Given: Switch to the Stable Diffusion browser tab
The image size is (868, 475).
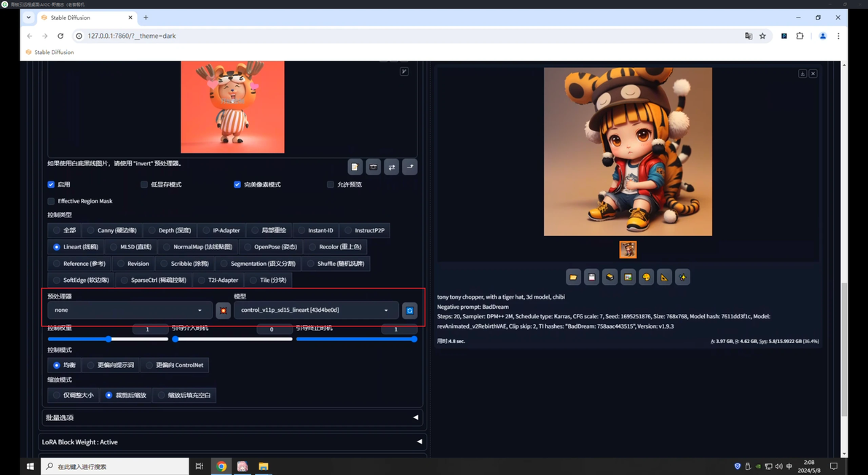Looking at the screenshot, I should 86,17.
